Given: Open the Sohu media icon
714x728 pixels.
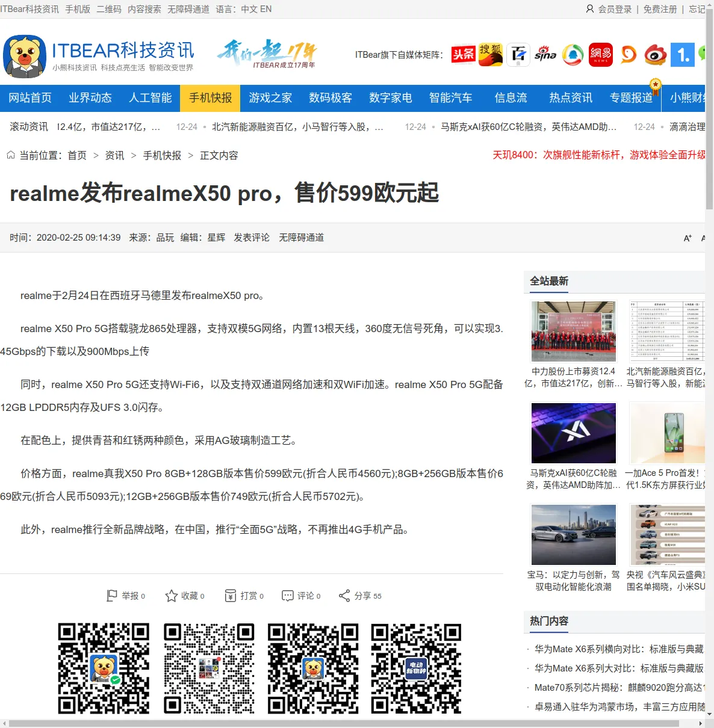Looking at the screenshot, I should point(491,55).
